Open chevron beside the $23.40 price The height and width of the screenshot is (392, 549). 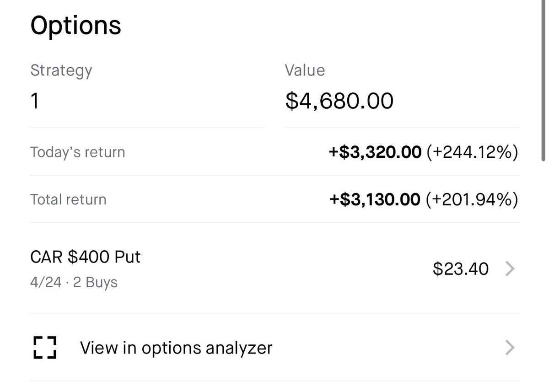tap(510, 269)
